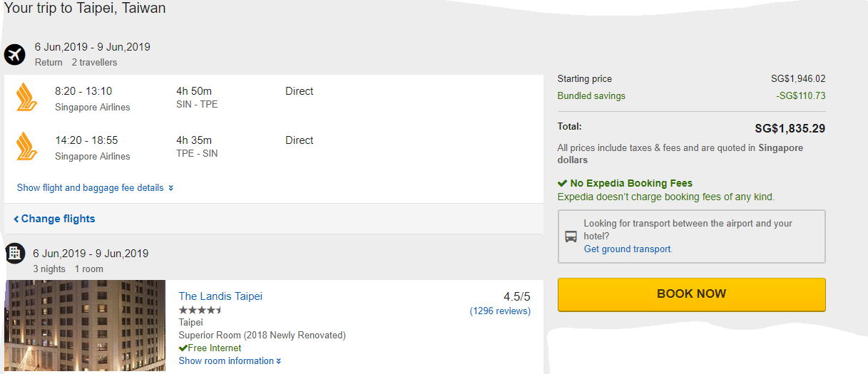Screen dimensions: 868x374
Task: Click the Bundled savings label
Action: tap(591, 96)
